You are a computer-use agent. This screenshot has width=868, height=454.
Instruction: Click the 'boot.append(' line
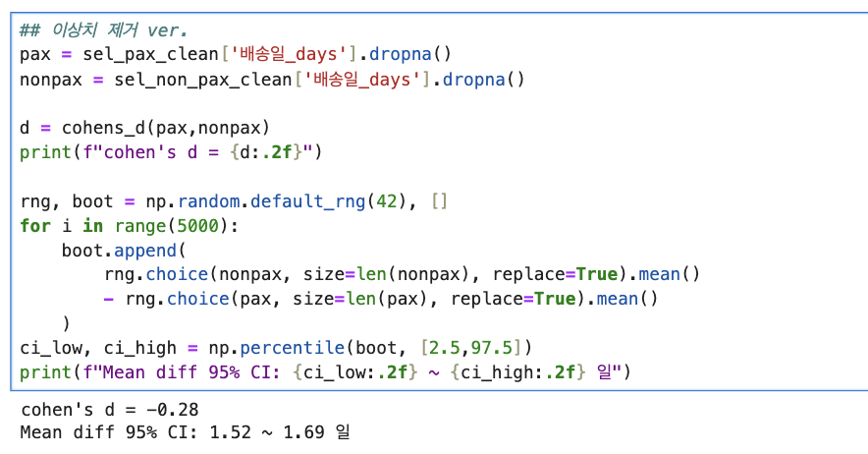[x=124, y=251]
